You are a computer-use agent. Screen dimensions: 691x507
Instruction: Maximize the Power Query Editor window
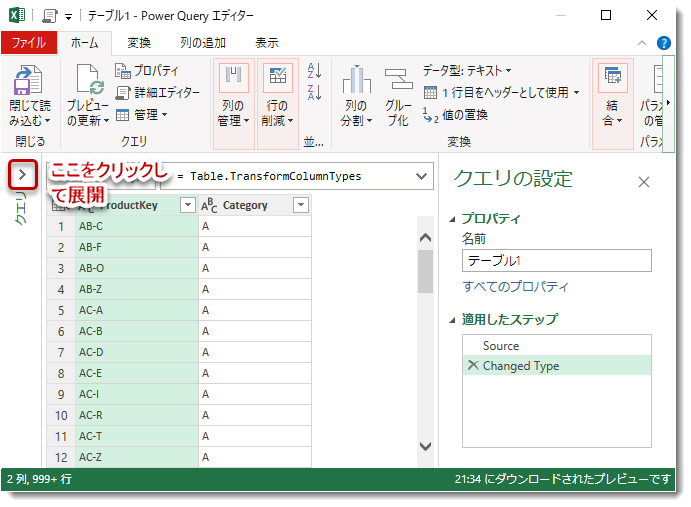(606, 15)
